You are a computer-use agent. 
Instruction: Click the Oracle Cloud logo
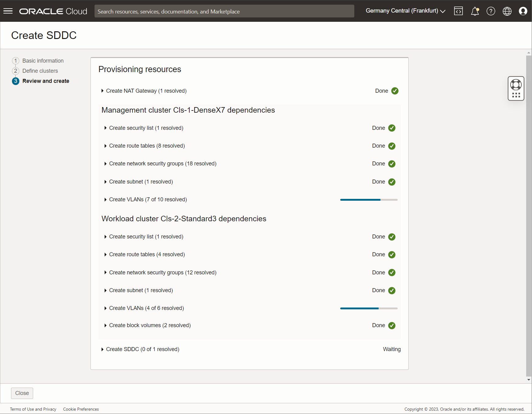click(53, 11)
